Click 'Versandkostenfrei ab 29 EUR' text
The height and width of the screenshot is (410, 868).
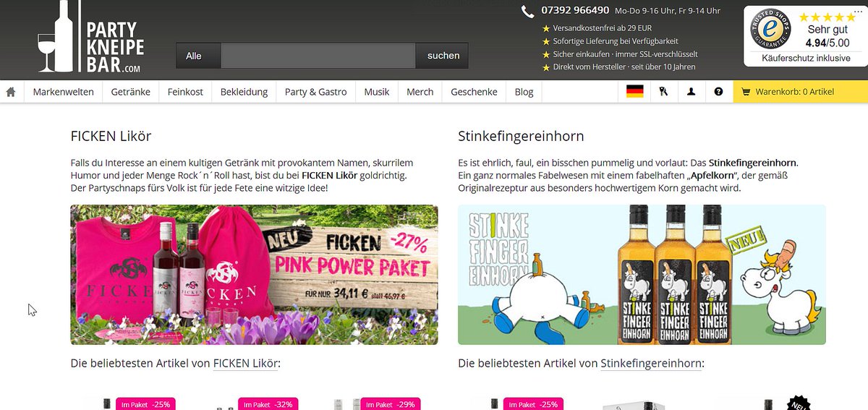pyautogui.click(x=602, y=28)
